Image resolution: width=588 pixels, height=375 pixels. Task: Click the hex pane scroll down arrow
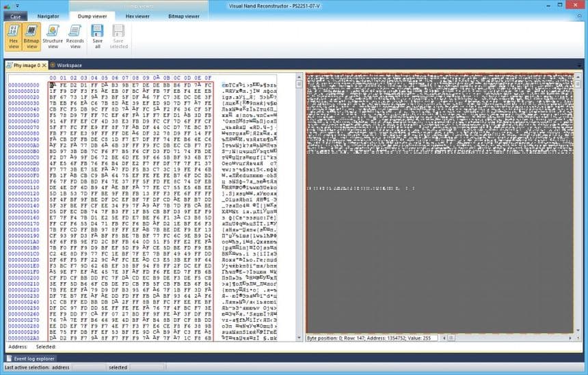[299, 339]
